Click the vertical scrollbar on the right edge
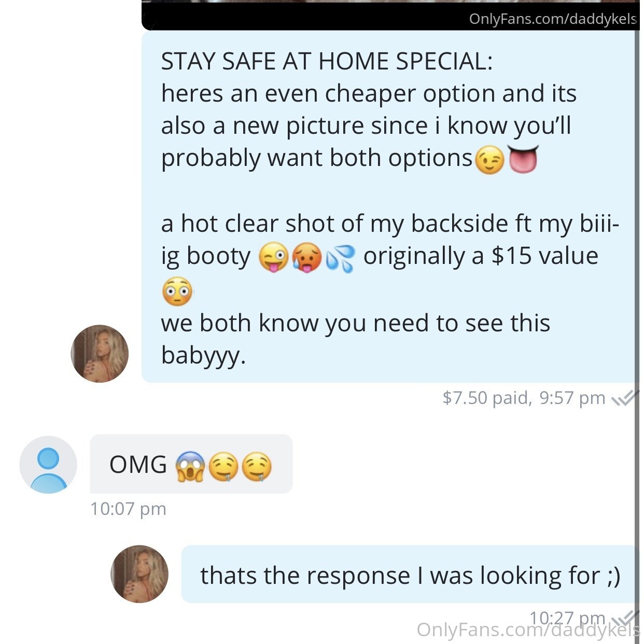This screenshot has width=644, height=644. coord(637,321)
